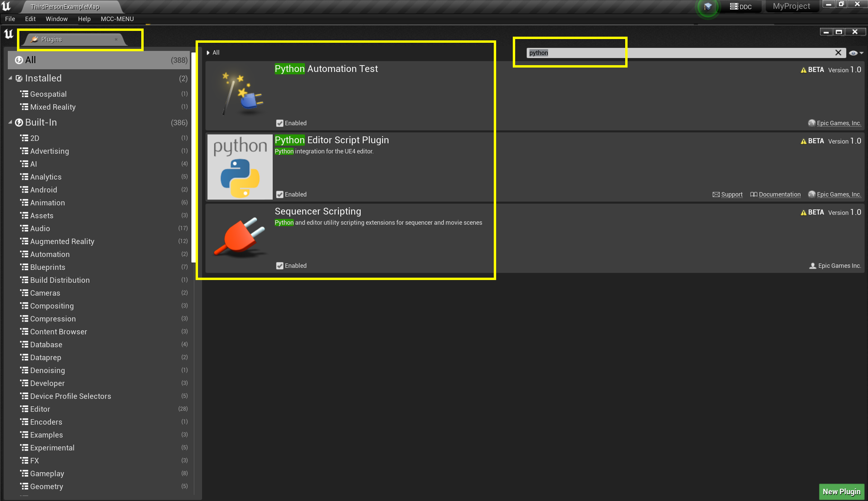Click the category list vertical scrollbar

click(194, 158)
